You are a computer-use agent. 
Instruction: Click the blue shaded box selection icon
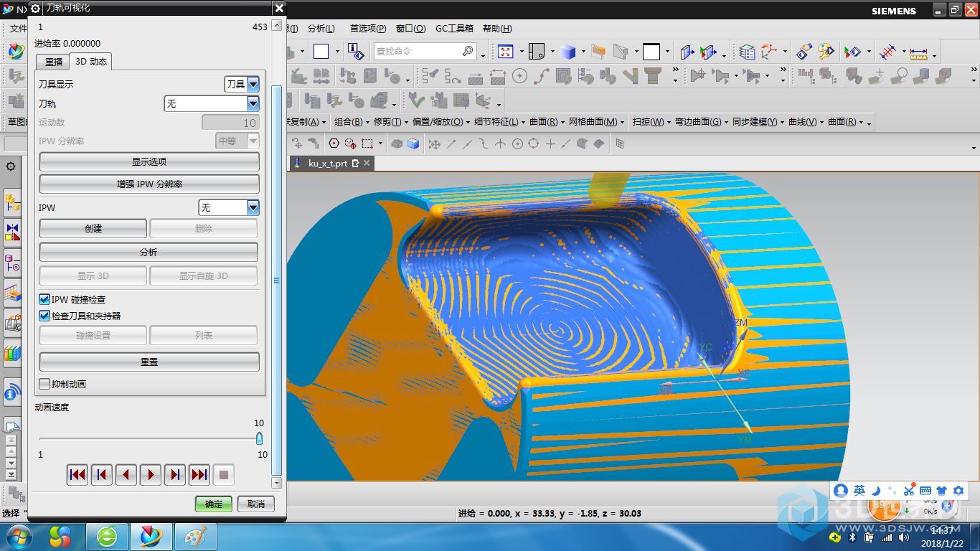[413, 143]
